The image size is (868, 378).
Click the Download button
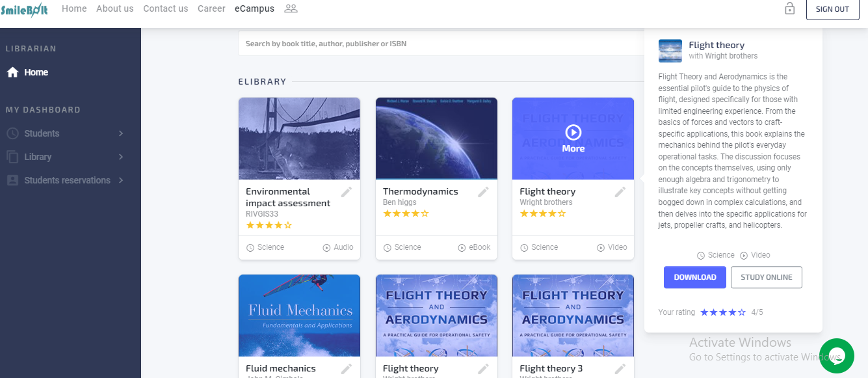coord(694,277)
